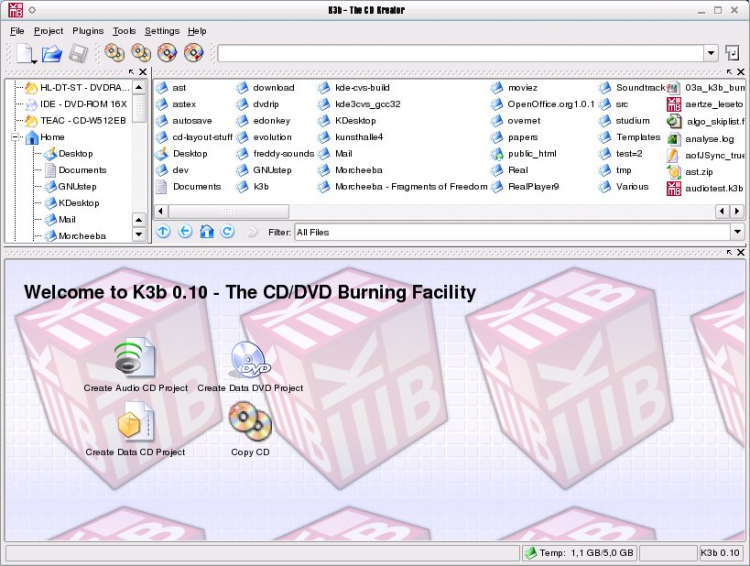Select the k3b folder in file view
This screenshot has height=566, width=750.
coord(253,187)
